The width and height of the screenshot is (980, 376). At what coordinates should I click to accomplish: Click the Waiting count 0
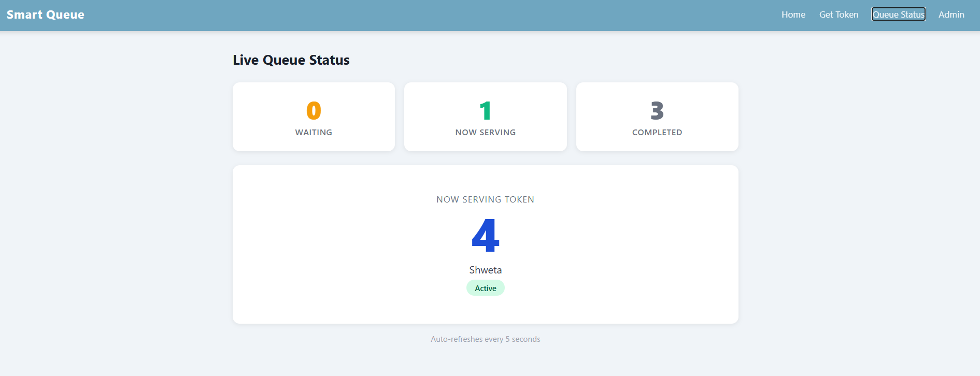(314, 110)
